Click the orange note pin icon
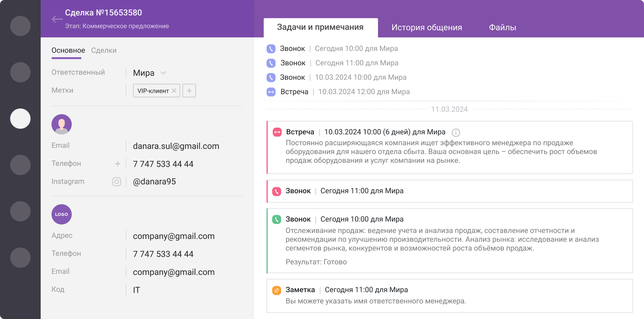 [277, 290]
